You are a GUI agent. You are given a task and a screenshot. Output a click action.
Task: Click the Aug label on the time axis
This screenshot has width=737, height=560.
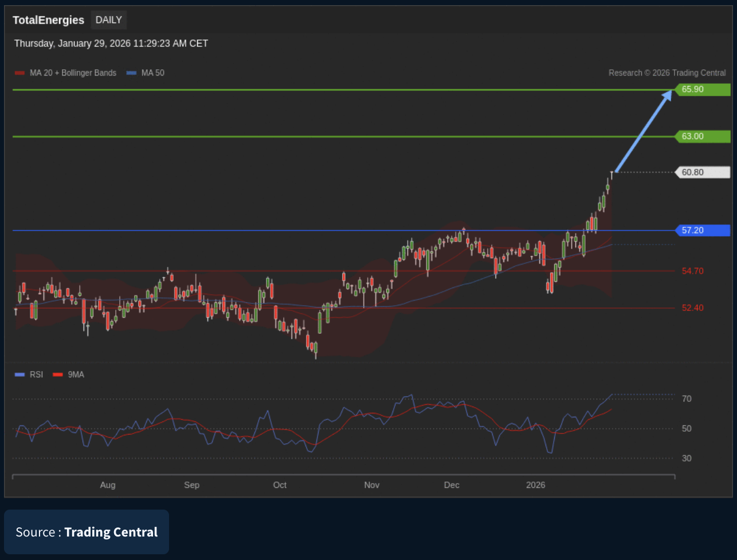(x=108, y=485)
